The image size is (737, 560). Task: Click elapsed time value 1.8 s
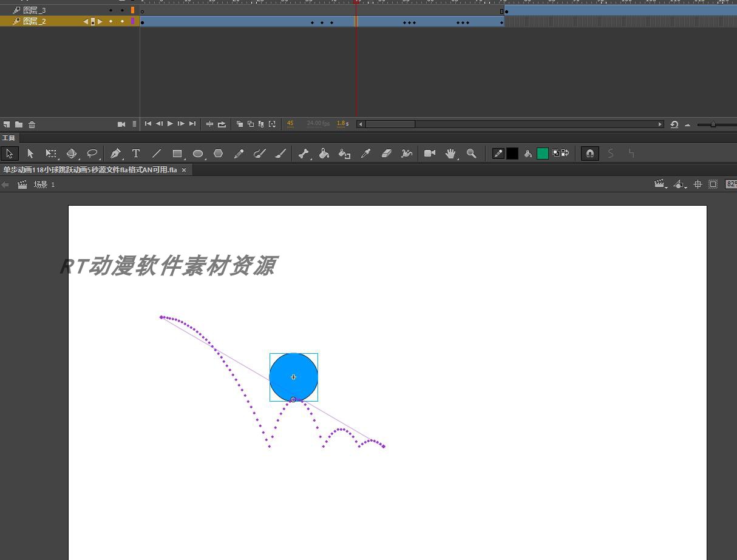pos(342,124)
